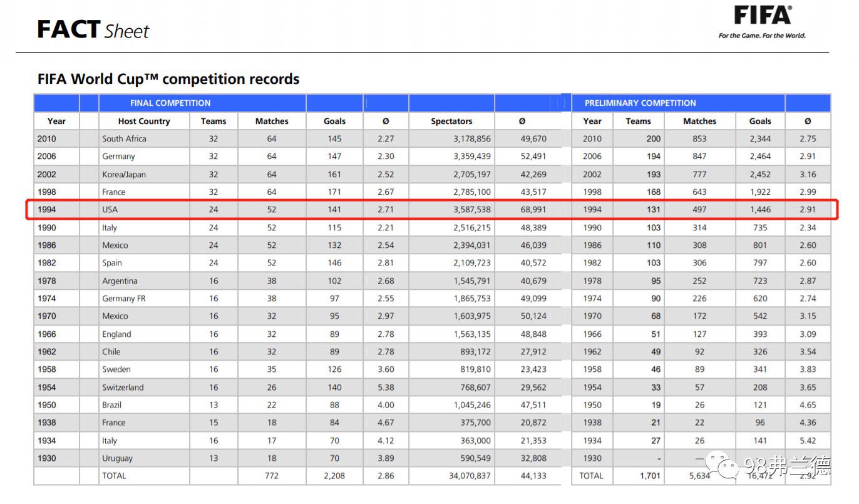This screenshot has height=504, width=859.
Task: Select preliminary matches value '777'
Action: (x=699, y=175)
